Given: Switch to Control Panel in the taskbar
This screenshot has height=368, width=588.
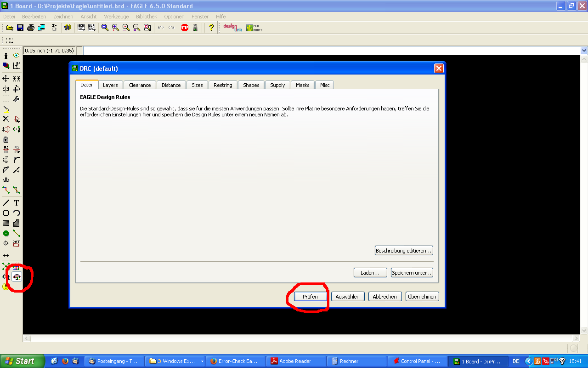Looking at the screenshot, I should tap(418, 361).
